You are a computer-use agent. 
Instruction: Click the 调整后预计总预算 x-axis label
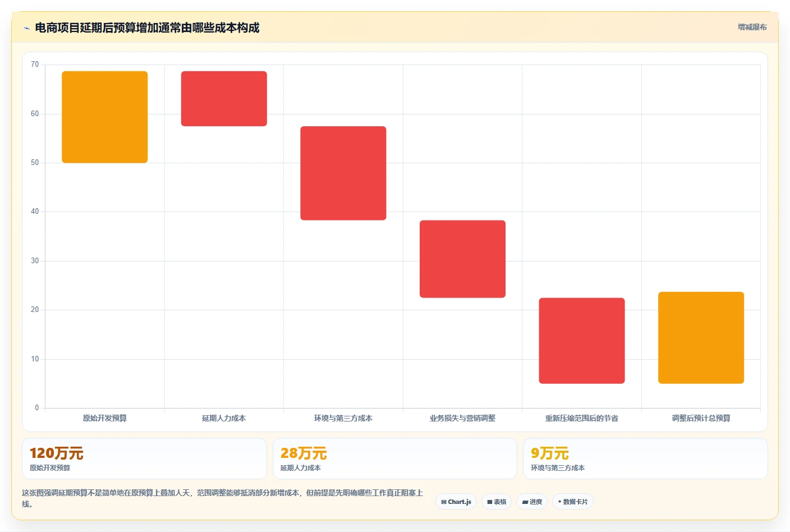(x=701, y=418)
